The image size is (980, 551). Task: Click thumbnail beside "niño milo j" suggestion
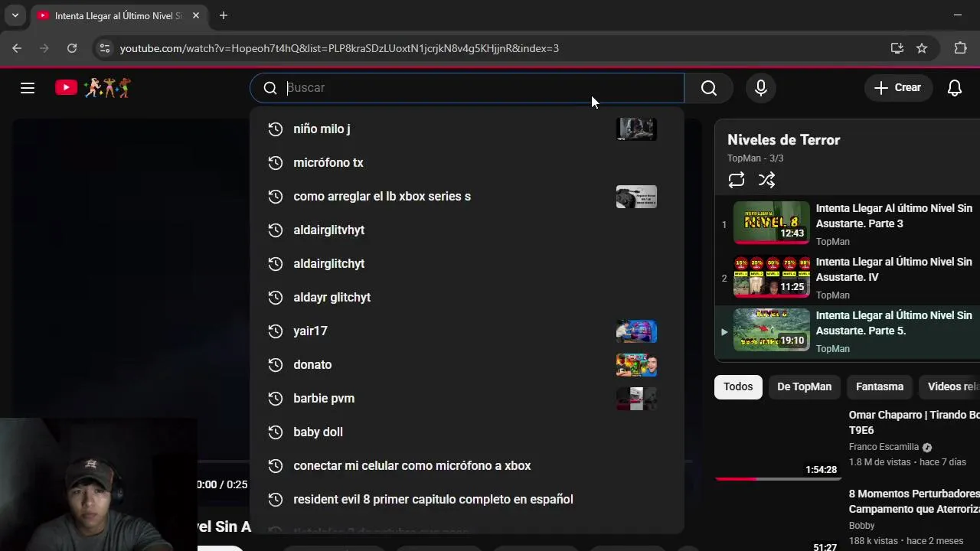(x=636, y=129)
